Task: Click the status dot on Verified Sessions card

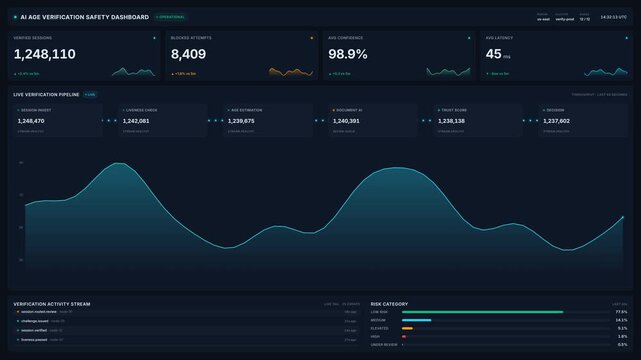Action: pos(154,38)
